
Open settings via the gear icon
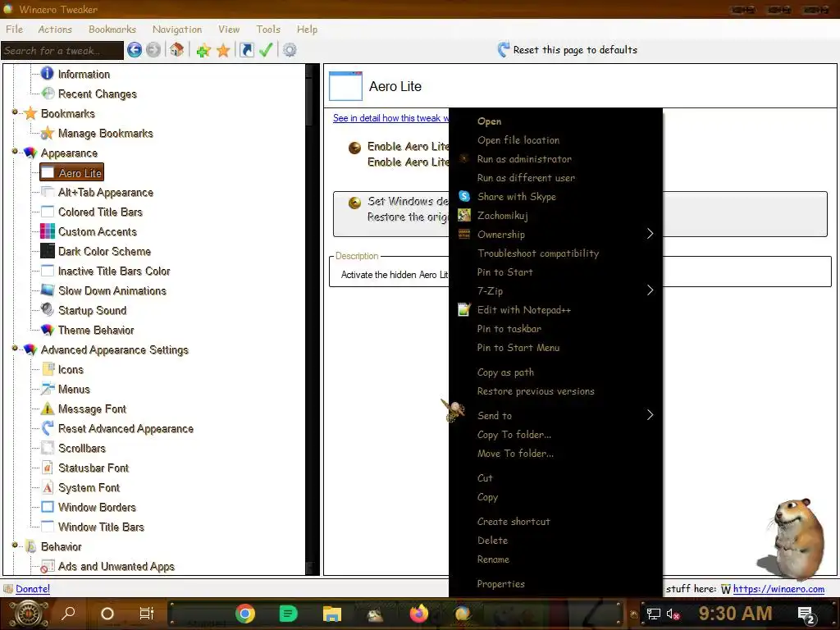tap(290, 50)
